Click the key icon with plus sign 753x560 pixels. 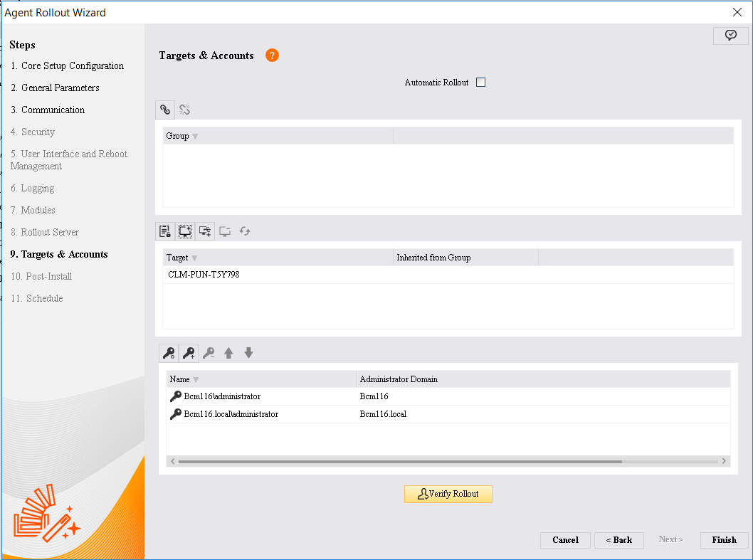pos(189,353)
